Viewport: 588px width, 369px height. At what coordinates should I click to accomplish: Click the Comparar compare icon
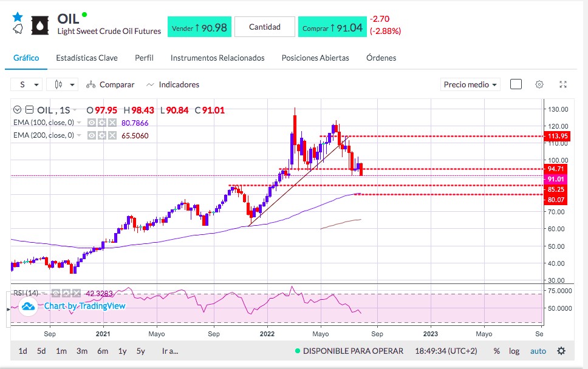pyautogui.click(x=91, y=85)
